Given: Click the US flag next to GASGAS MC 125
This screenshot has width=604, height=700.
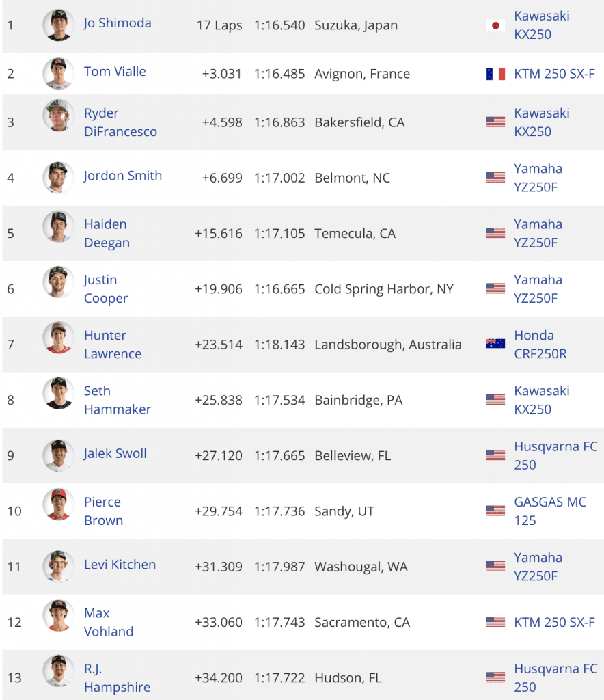Looking at the screenshot, I should (x=495, y=510).
